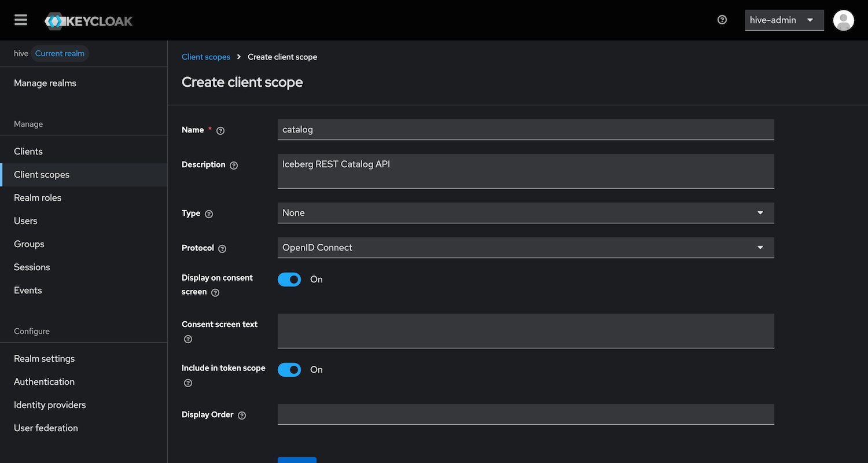
Task: Go to Clients in sidebar
Action: click(x=28, y=152)
